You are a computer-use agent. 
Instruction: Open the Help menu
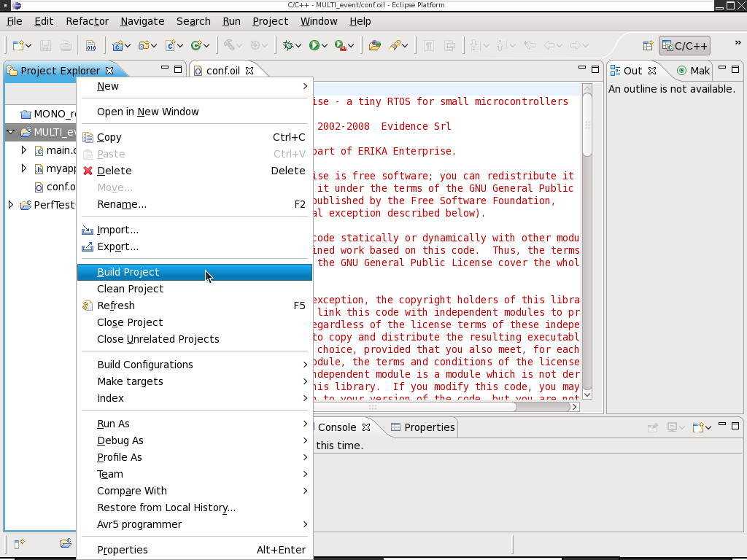coord(360,21)
